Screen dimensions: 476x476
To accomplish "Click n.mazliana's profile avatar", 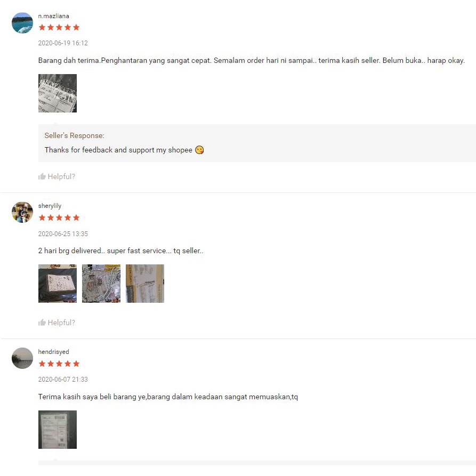I will click(22, 23).
